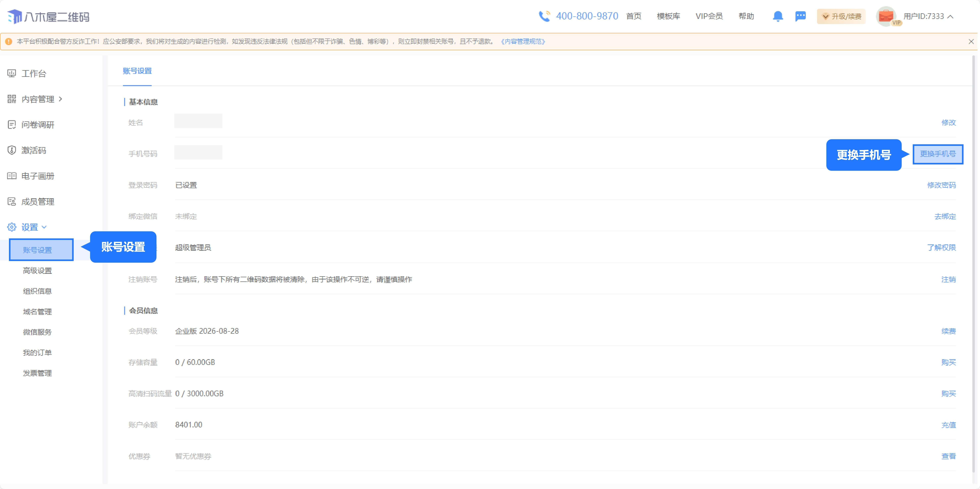
Task: Open 激活码 activation code sidebar icon
Action: [x=12, y=150]
